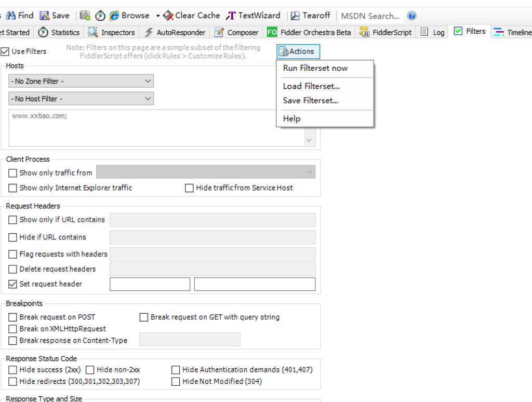Image resolution: width=532 pixels, height=402 pixels.
Task: Click the Show only if URL contains field
Action: [x=212, y=220]
